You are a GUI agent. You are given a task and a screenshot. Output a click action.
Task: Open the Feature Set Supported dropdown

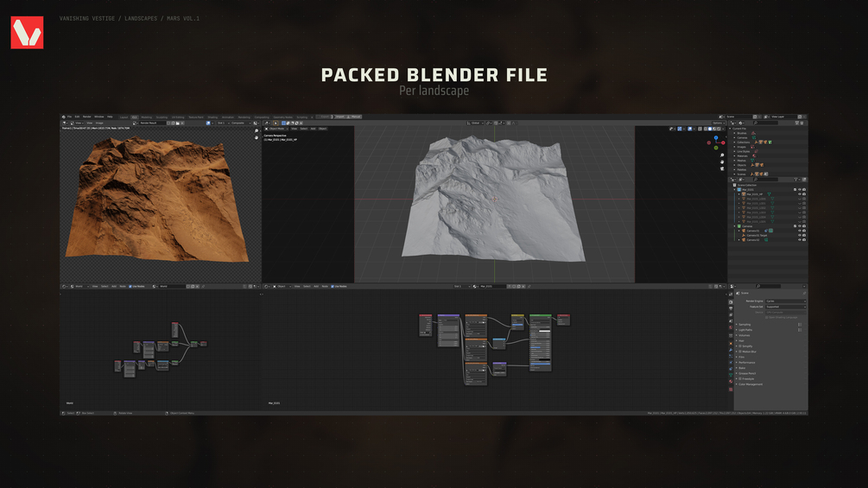(786, 307)
